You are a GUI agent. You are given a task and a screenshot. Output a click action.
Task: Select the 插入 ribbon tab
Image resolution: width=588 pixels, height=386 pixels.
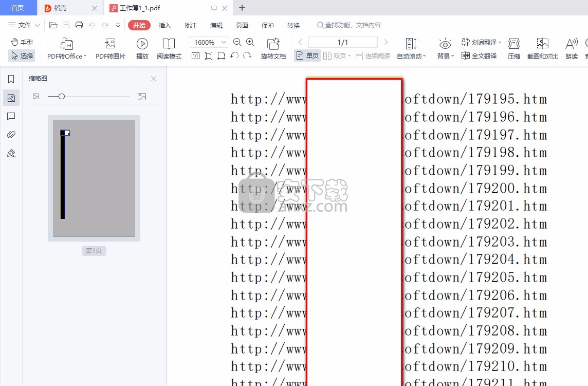pos(164,25)
